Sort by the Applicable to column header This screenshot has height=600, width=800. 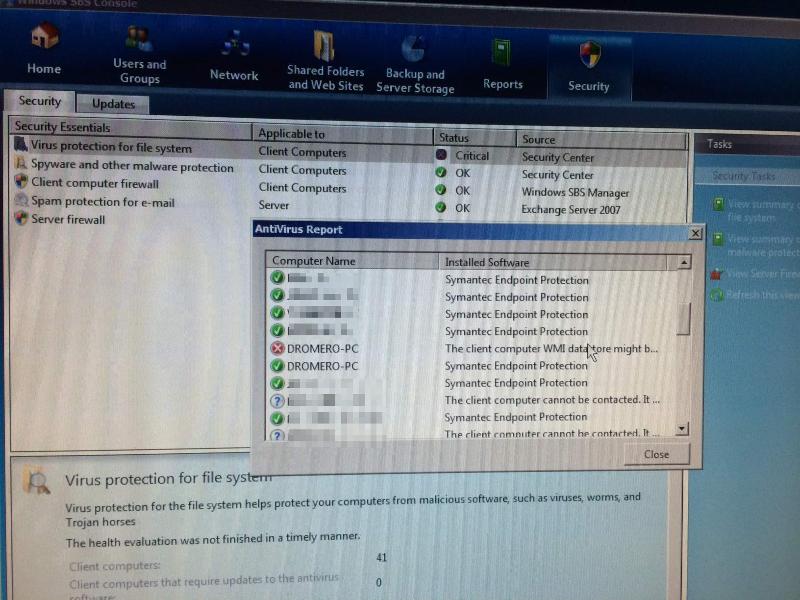click(343, 134)
